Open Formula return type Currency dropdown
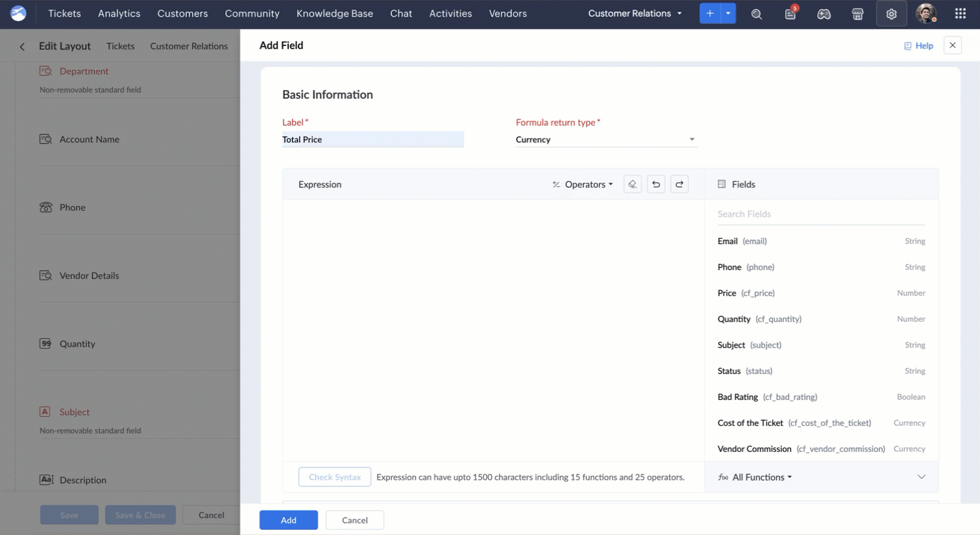This screenshot has width=980, height=535. 606,140
